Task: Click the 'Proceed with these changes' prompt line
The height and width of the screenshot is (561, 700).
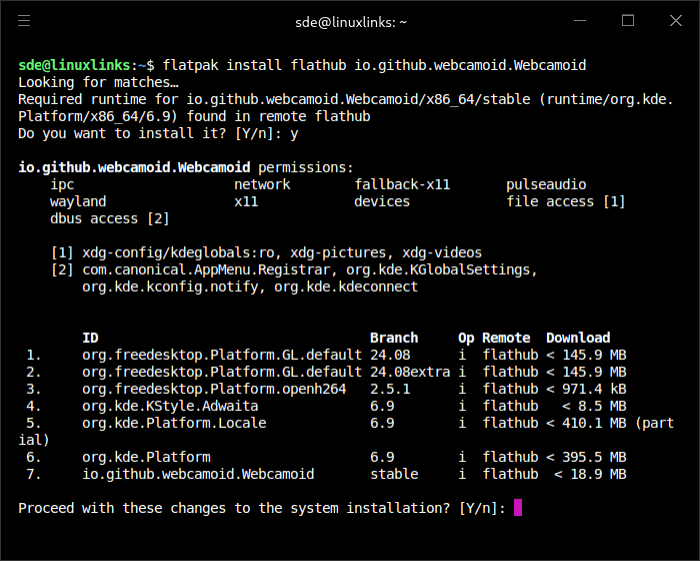Action: coord(262,508)
